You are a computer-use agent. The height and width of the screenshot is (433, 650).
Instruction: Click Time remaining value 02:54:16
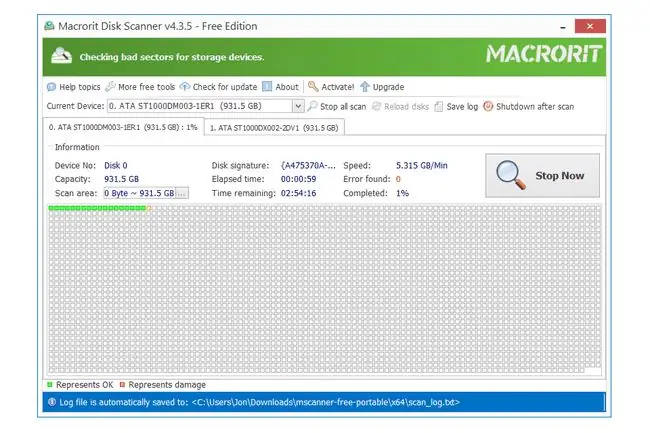point(298,193)
